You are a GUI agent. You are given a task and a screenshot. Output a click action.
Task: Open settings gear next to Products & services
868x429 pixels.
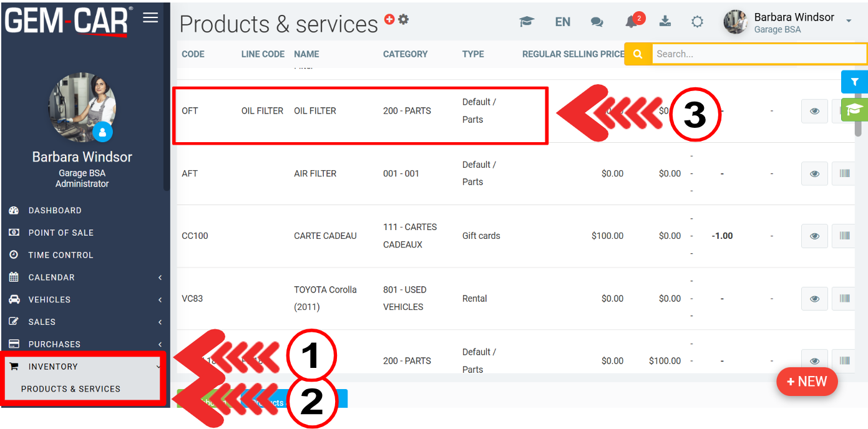click(404, 19)
